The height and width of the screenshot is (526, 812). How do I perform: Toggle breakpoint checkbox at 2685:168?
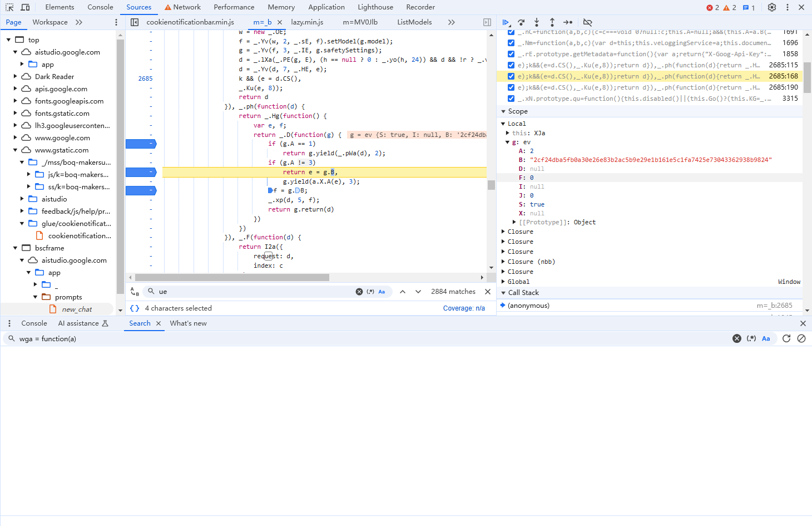point(511,76)
